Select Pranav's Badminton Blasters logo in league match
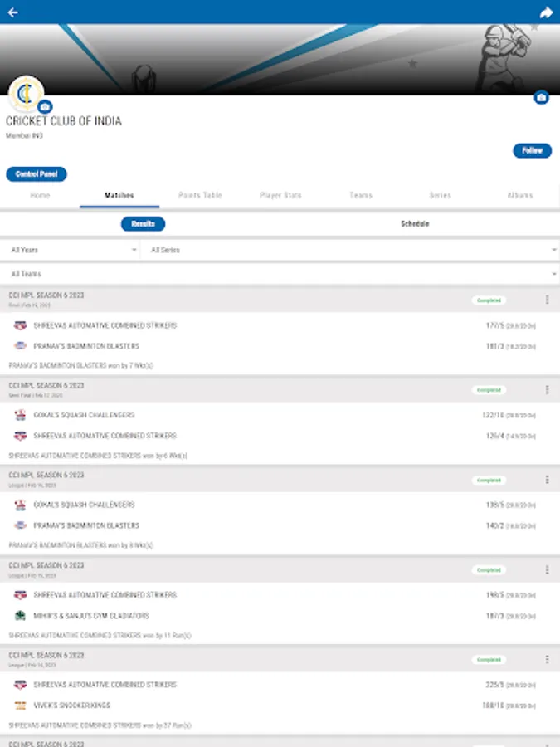Image resolution: width=560 pixels, height=747 pixels. pos(20,525)
